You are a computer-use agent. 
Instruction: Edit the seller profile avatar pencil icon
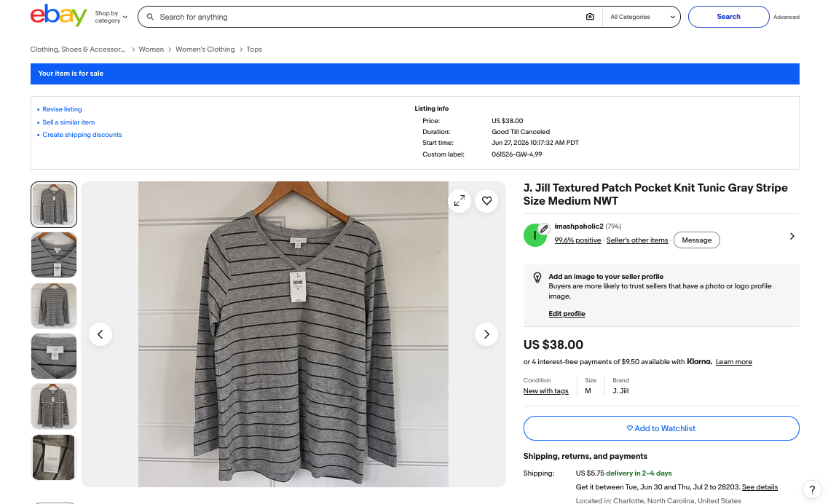tap(543, 229)
